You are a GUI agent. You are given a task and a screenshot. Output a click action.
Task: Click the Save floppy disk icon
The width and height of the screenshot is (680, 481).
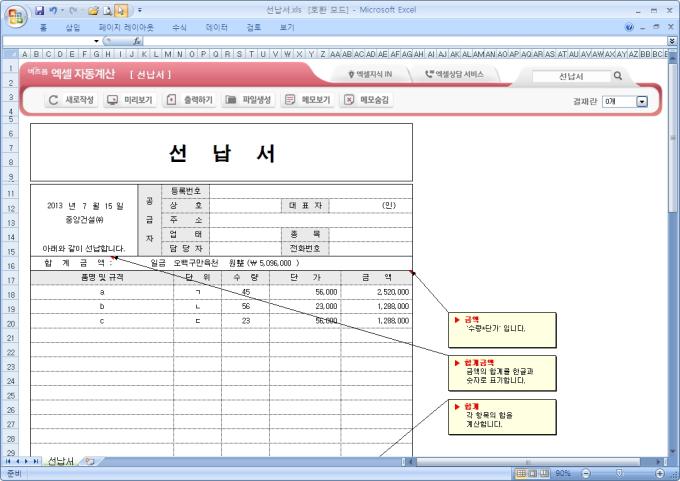[x=39, y=10]
